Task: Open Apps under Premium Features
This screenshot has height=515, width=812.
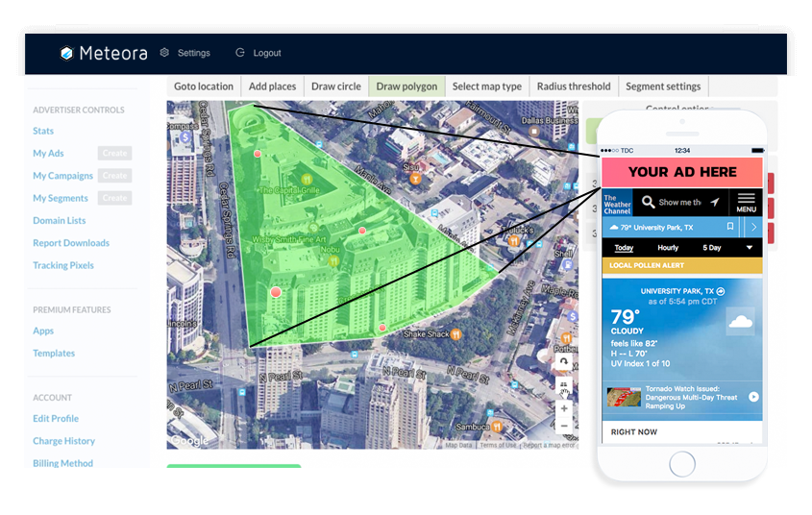Action: pos(43,331)
